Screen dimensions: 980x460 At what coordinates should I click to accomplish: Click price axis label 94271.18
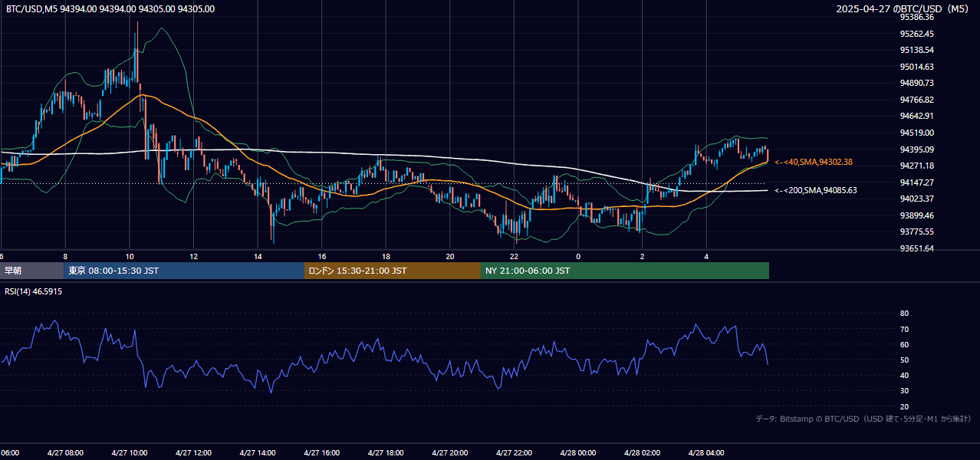point(916,166)
